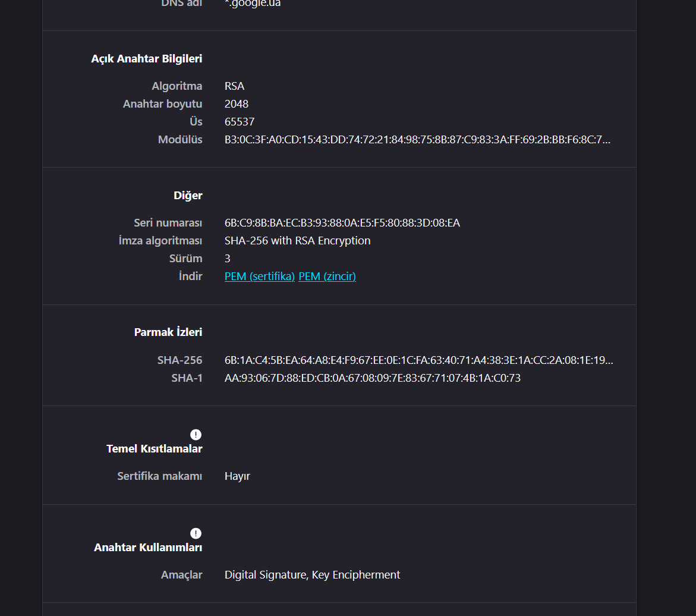Click the truncated SHA-256 fingerprint value
Screen dimensions: 696x616
click(x=418, y=360)
